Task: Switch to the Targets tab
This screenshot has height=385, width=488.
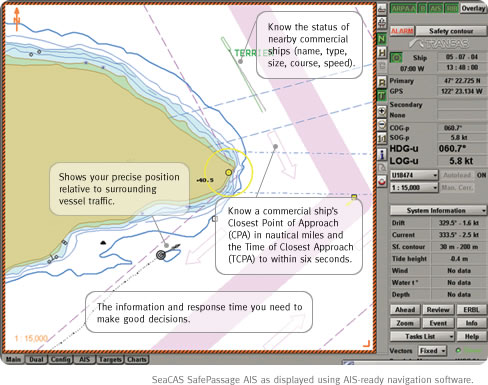Action: point(110,359)
